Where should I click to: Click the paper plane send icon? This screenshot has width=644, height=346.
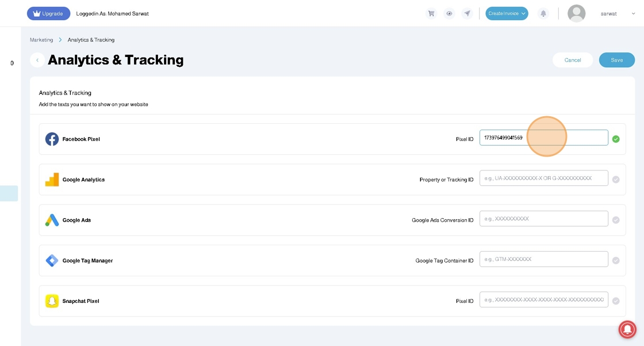pos(467,13)
